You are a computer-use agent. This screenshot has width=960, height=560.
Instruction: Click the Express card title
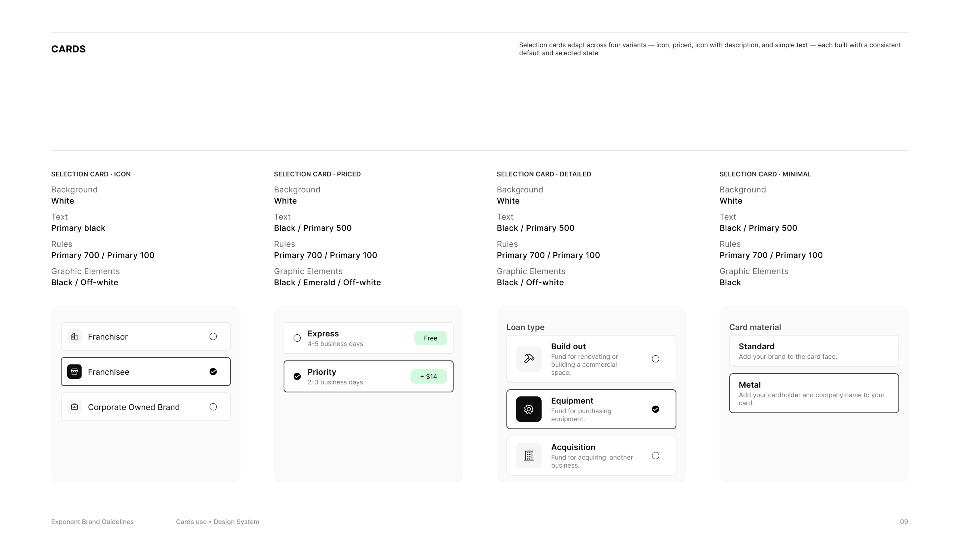pyautogui.click(x=323, y=334)
